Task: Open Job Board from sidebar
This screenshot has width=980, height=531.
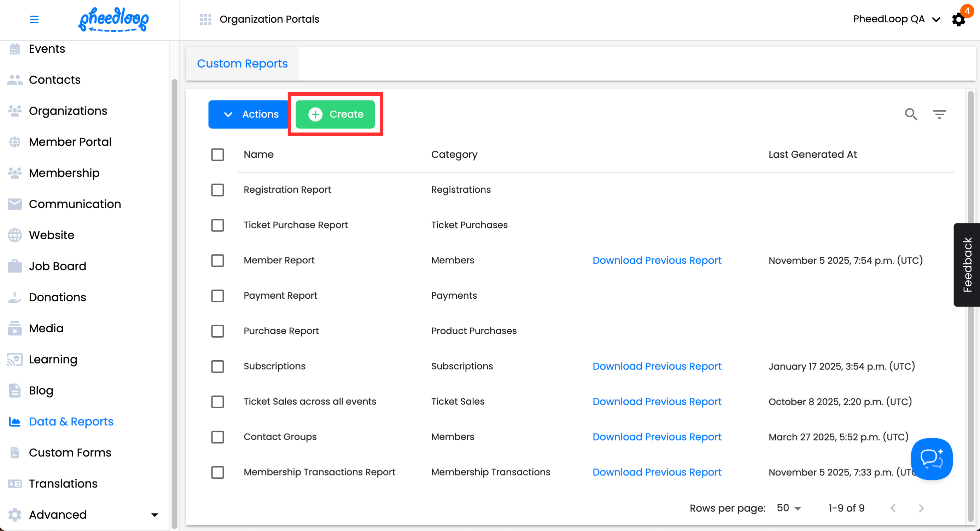Action: [57, 266]
